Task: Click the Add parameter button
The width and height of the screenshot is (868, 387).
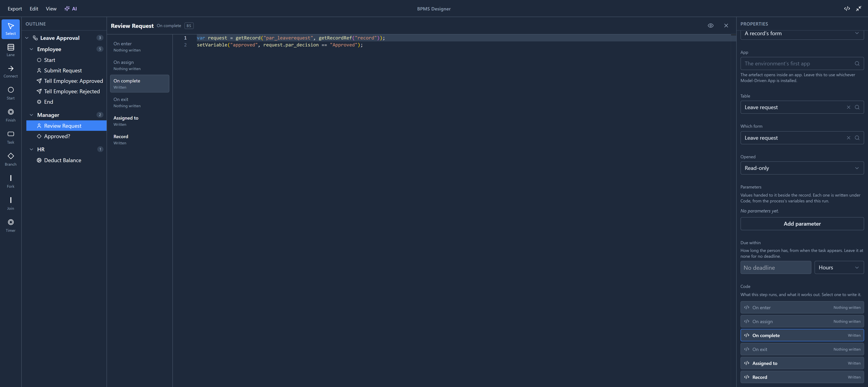Action: (802, 224)
